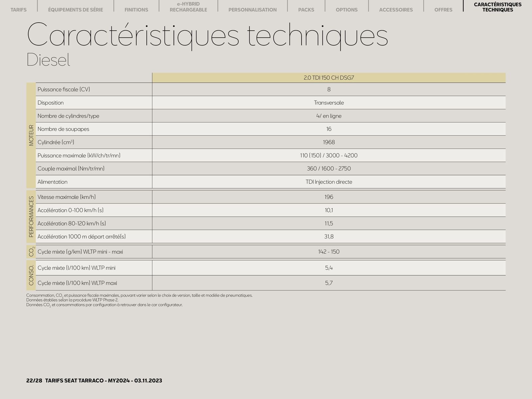Click the page number 22/28

pyautogui.click(x=34, y=380)
